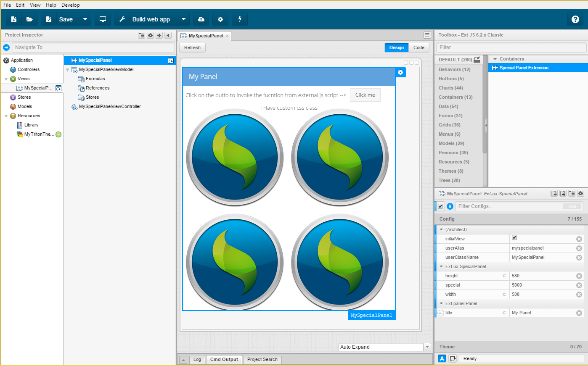Toggle the checkbox left of Filter Configs
The image size is (588, 366).
click(440, 206)
